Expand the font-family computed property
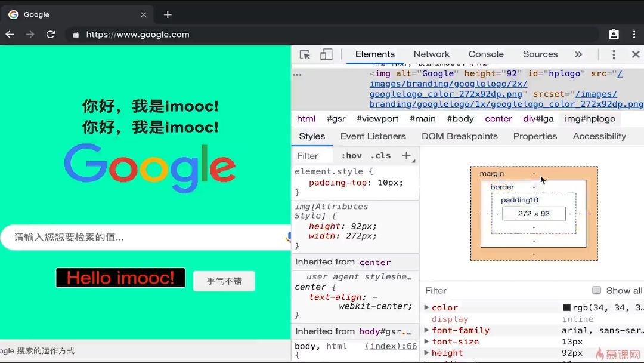 426,330
